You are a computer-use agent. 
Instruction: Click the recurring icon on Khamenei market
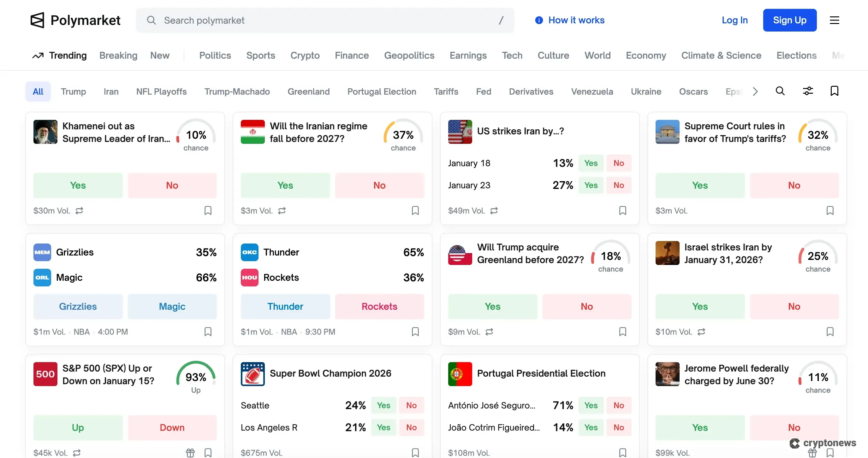[x=79, y=211]
